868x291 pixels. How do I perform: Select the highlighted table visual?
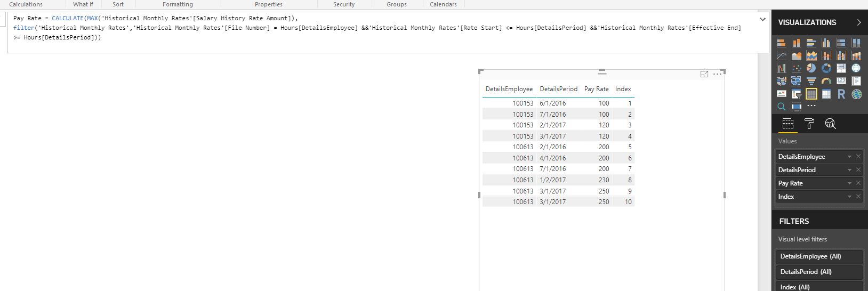pos(811,94)
